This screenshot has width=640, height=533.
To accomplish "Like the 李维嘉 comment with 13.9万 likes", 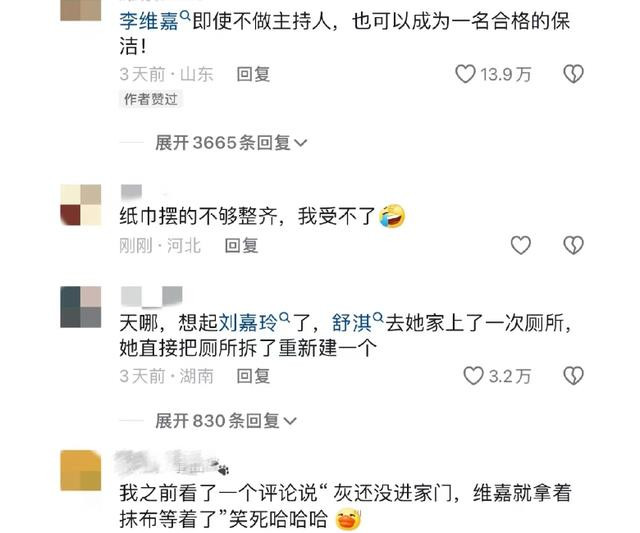I will tap(465, 74).
